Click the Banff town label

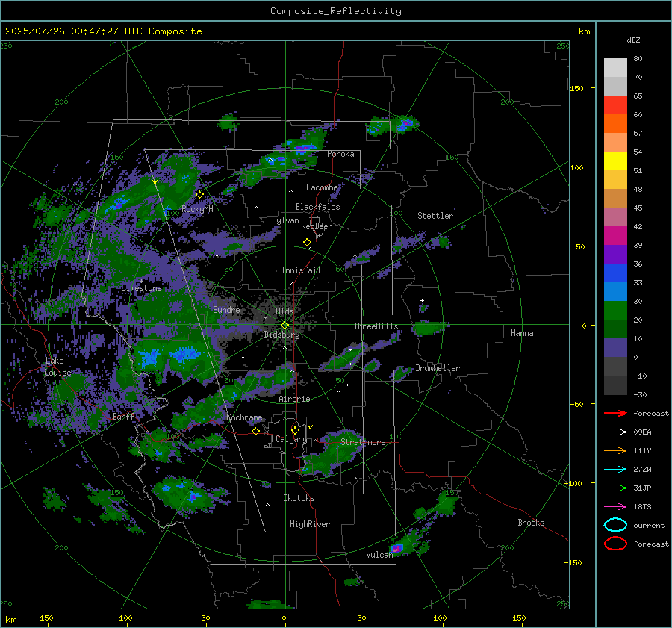click(123, 416)
